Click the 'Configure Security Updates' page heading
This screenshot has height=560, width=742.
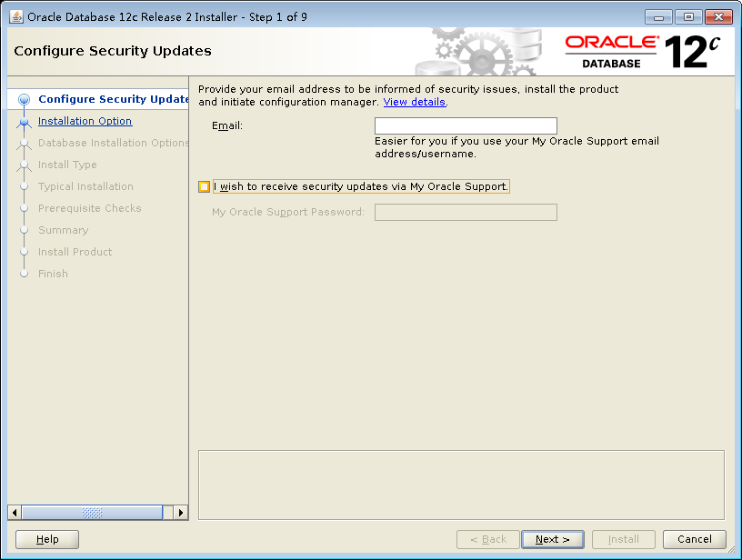113,51
